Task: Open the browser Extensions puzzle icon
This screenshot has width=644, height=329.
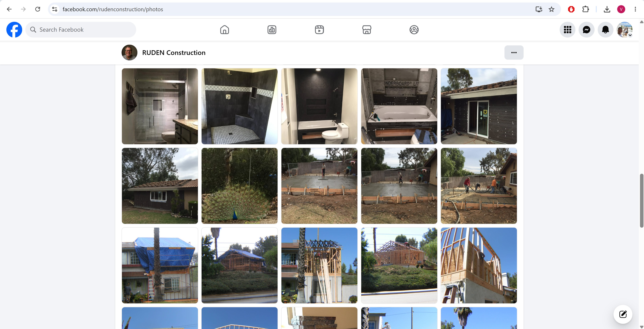Action: click(x=585, y=9)
